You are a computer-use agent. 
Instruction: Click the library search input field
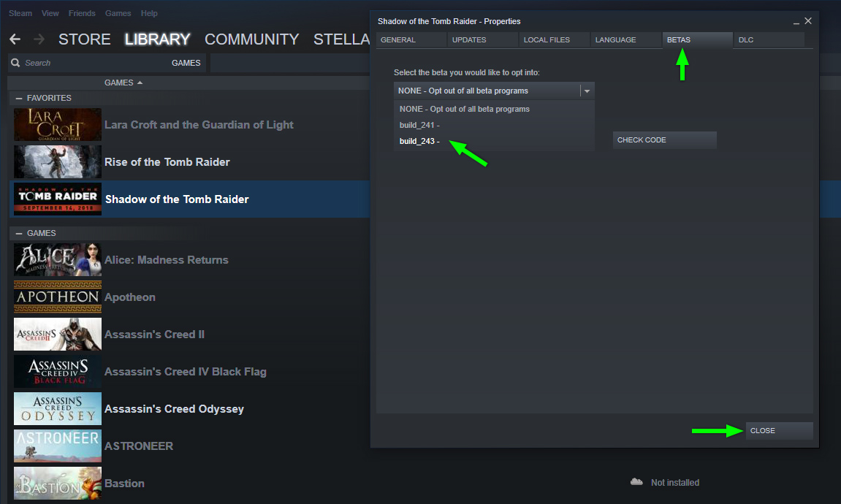pos(95,63)
